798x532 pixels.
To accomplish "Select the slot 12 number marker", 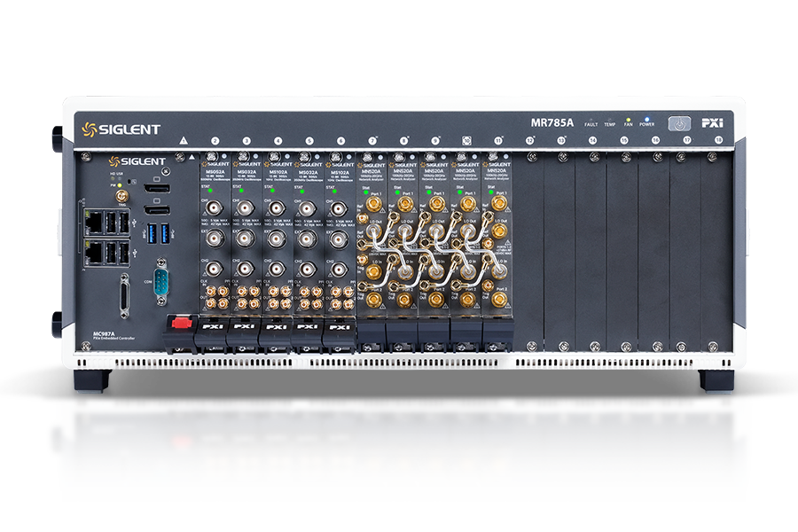I will (x=529, y=141).
